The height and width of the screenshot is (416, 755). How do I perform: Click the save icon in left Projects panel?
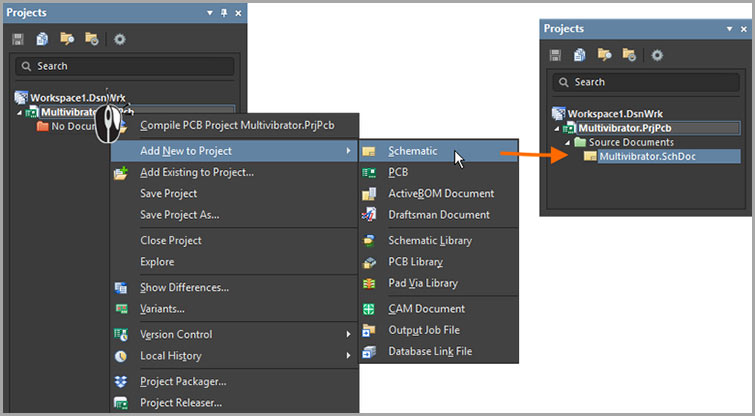(x=18, y=39)
